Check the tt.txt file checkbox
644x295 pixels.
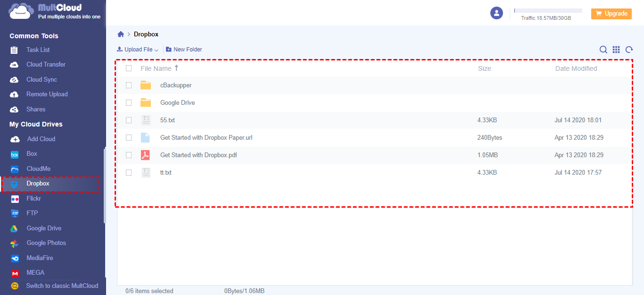coord(129,173)
